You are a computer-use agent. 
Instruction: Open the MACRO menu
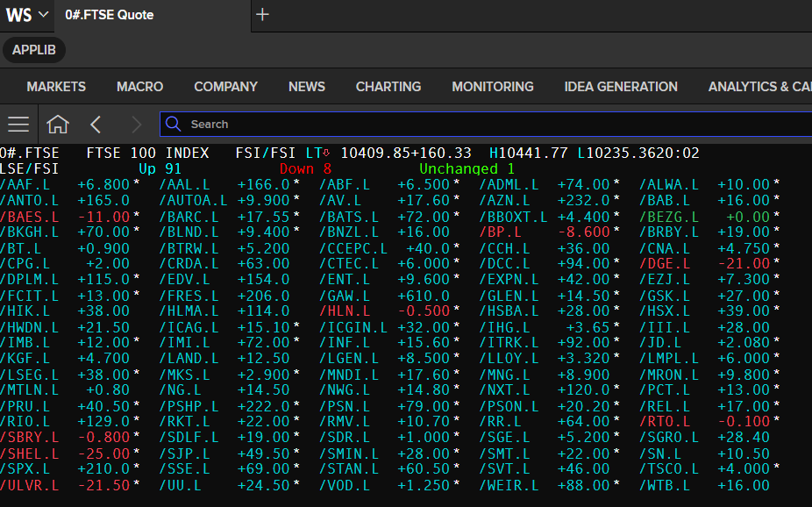pos(139,87)
